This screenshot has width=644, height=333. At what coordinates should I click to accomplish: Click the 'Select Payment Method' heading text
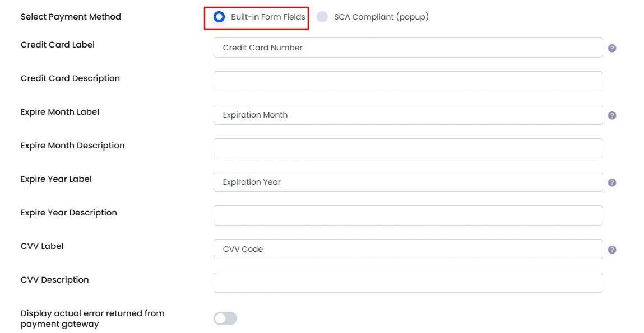point(71,17)
